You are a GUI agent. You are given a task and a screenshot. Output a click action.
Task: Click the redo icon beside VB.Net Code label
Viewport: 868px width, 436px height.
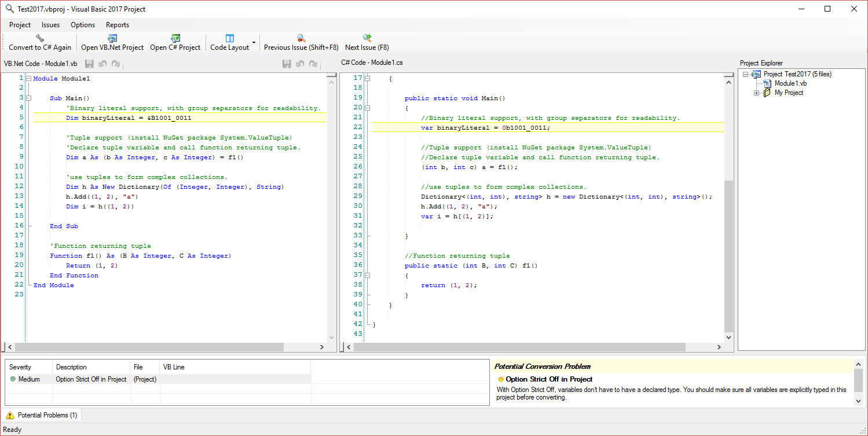pyautogui.click(x=116, y=64)
